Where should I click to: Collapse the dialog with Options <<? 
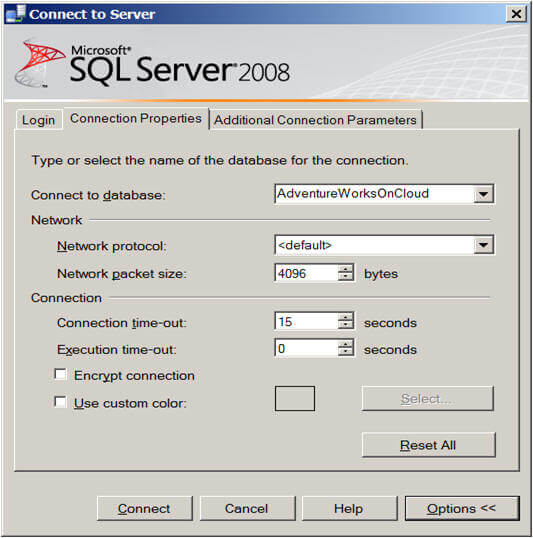(462, 508)
